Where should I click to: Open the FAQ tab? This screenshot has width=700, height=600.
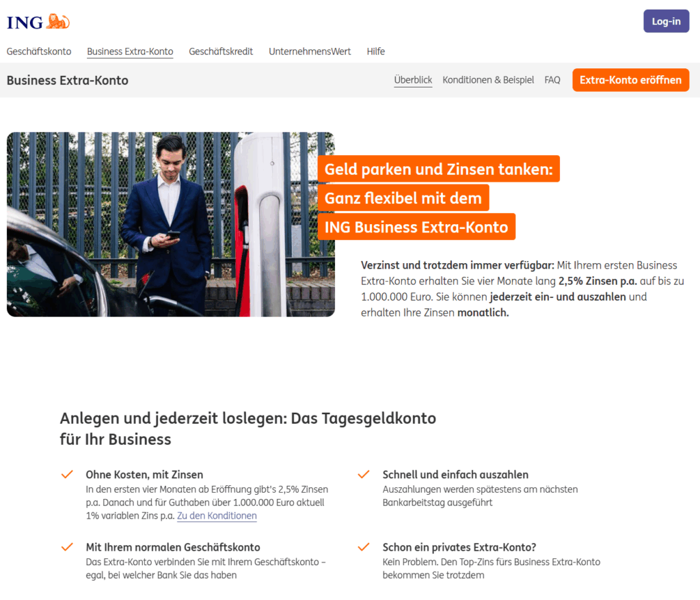point(552,80)
